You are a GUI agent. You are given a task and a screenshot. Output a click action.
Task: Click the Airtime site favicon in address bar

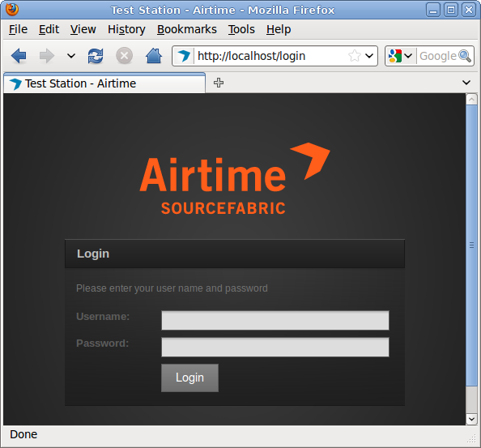(184, 56)
